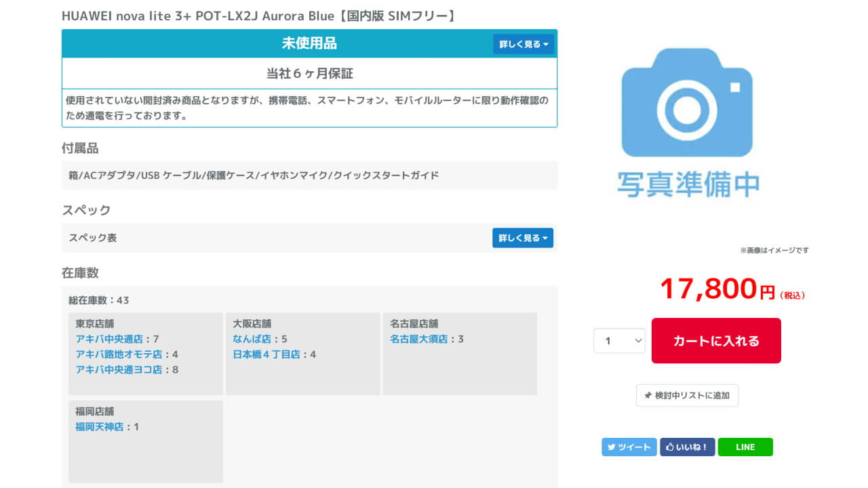The height and width of the screenshot is (488, 868).
Task: Expand 詳しく見る beside スペック表
Action: [x=522, y=238]
